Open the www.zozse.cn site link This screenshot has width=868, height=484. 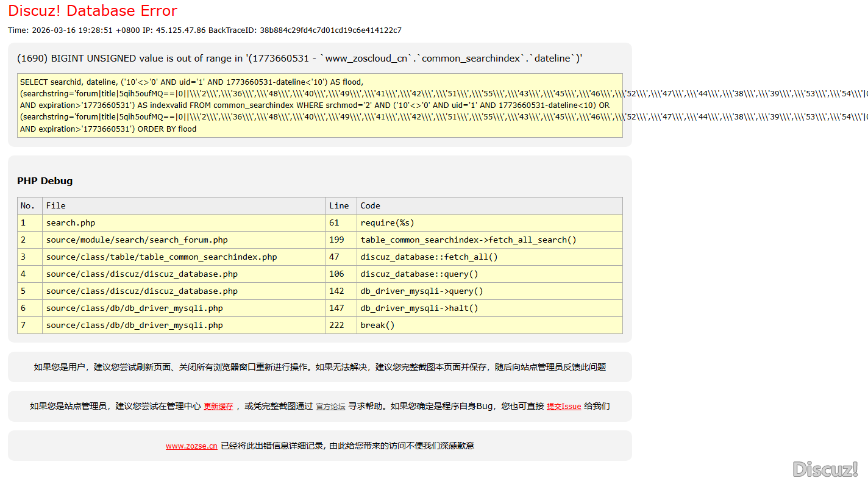point(191,446)
